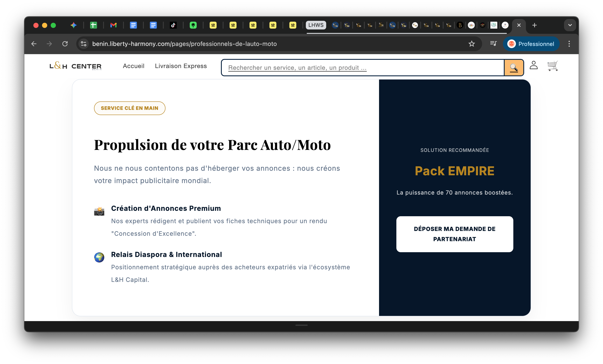Viewport: 603px width, 364px height.
Task: Open a new tab with plus button
Action: [535, 25]
